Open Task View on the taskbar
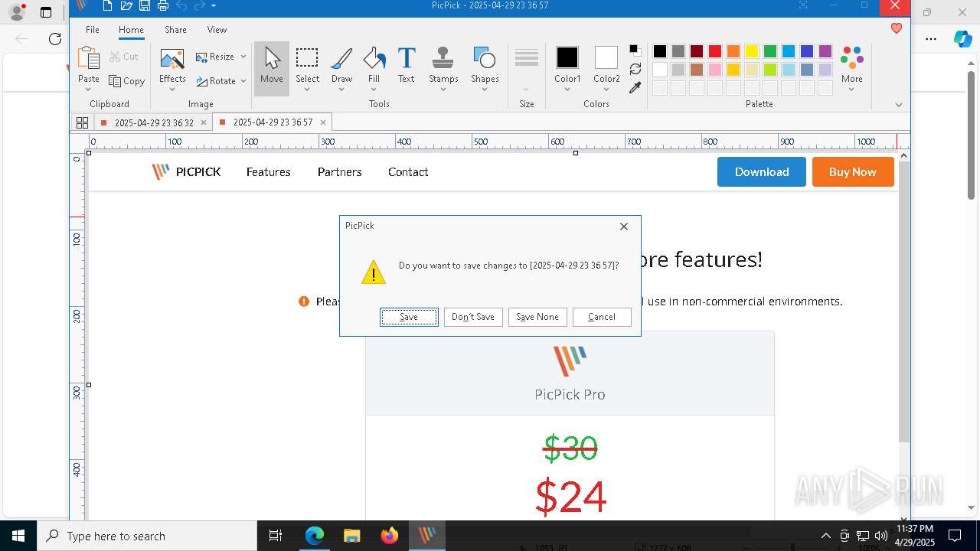The image size is (980, 551). [276, 536]
